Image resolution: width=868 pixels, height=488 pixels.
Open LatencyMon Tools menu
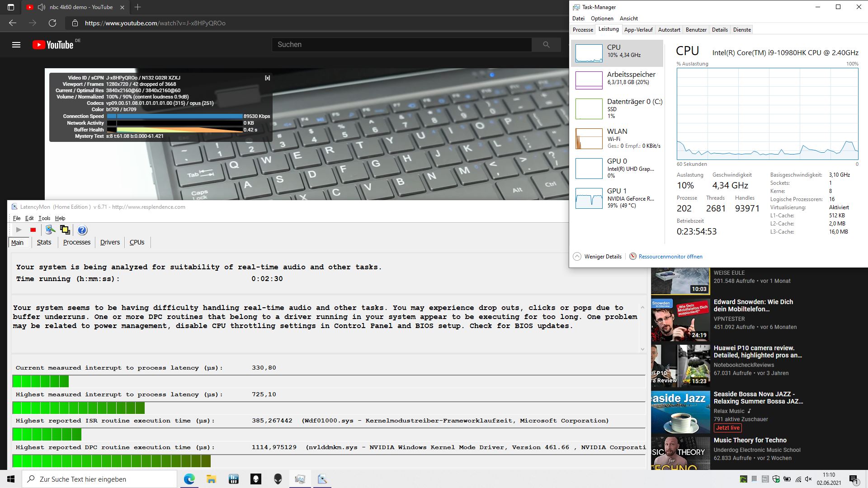tap(44, 218)
